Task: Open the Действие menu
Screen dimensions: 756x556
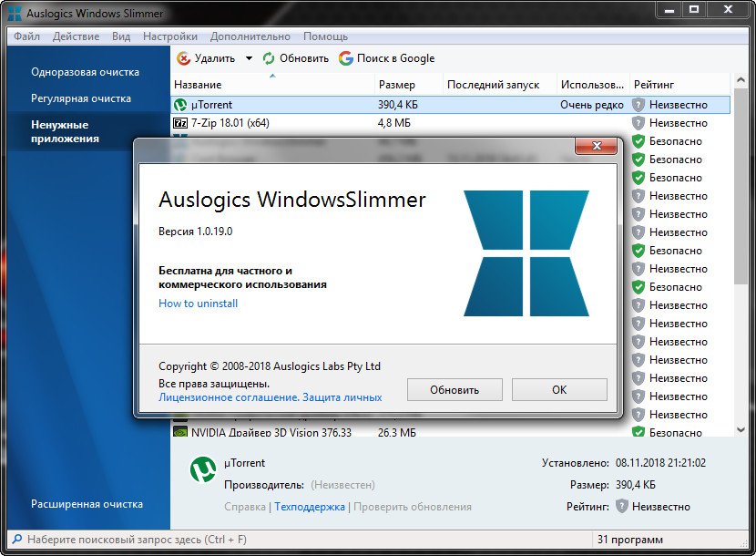Action: click(x=77, y=36)
